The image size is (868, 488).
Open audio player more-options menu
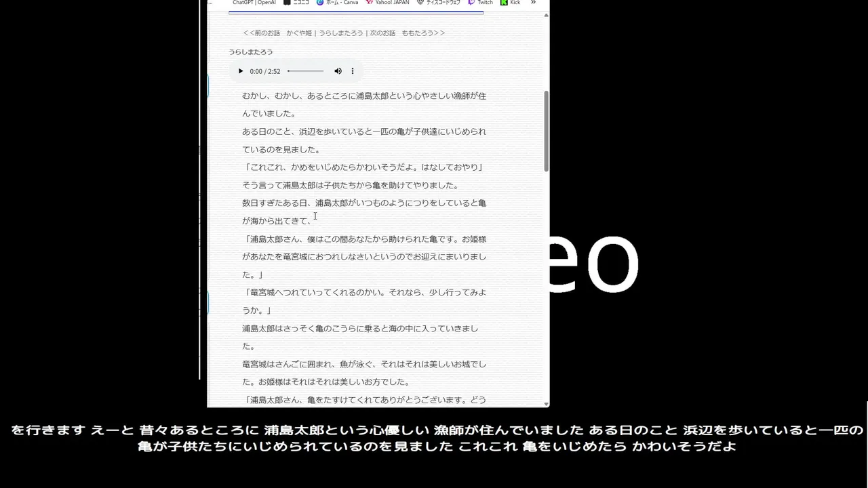click(353, 71)
